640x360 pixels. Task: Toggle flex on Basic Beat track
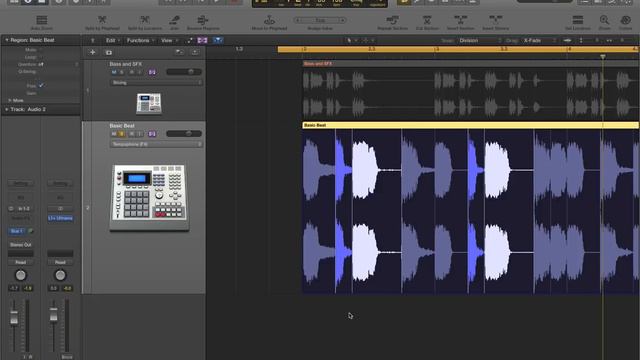[x=152, y=134]
